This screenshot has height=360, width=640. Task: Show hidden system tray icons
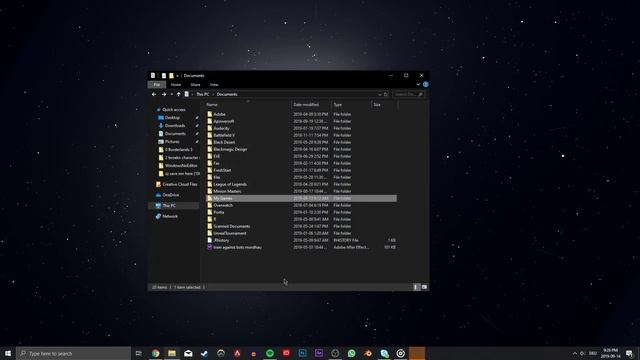[x=575, y=353]
